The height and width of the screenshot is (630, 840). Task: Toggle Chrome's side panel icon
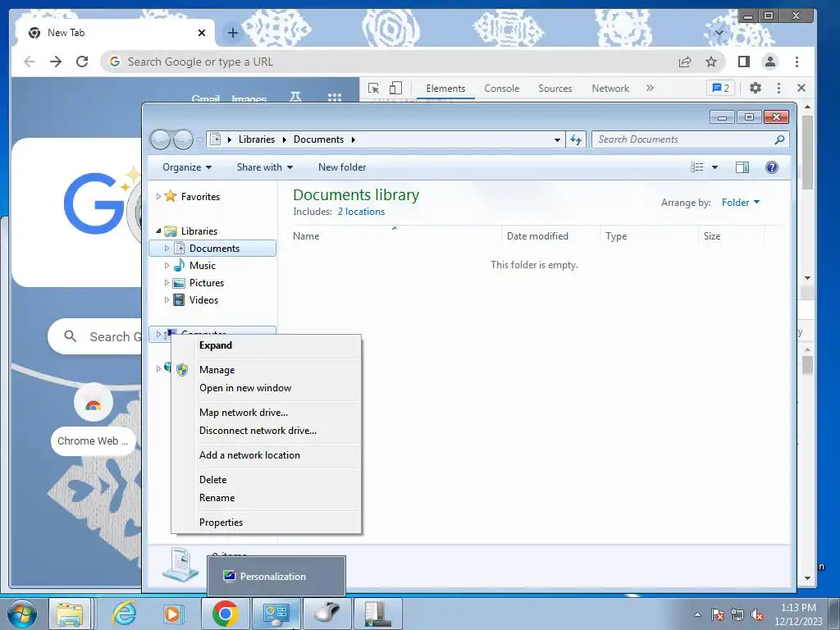[743, 62]
